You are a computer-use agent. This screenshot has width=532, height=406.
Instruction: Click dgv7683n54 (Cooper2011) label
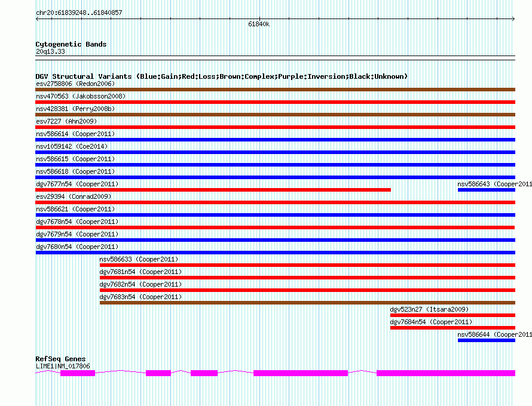pos(140,297)
